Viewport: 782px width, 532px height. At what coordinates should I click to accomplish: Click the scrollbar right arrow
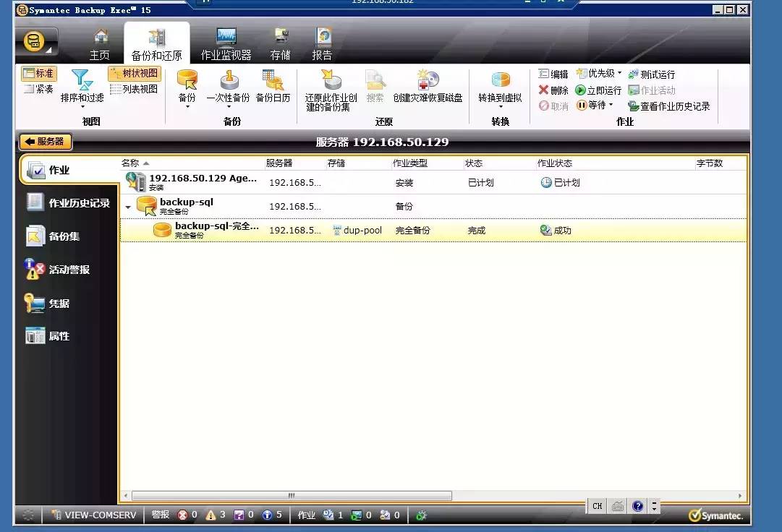click(x=740, y=496)
